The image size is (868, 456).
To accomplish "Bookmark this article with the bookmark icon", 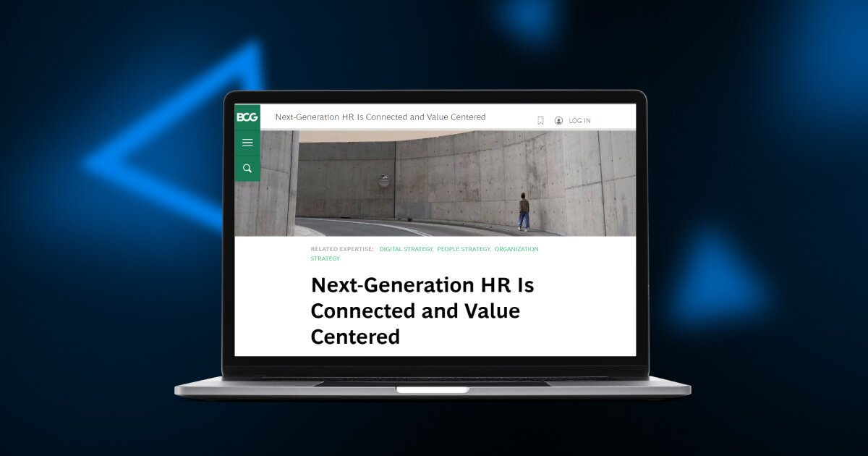I will pos(540,121).
